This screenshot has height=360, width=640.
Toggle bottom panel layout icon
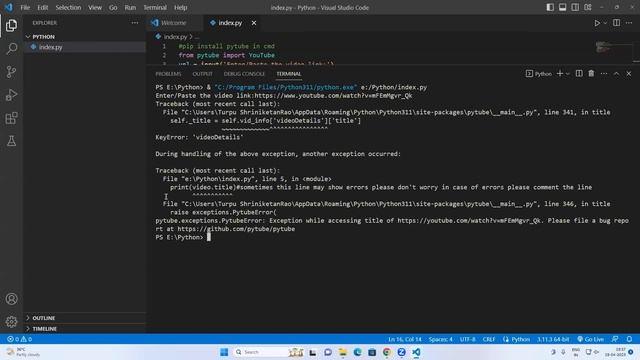pos(562,7)
